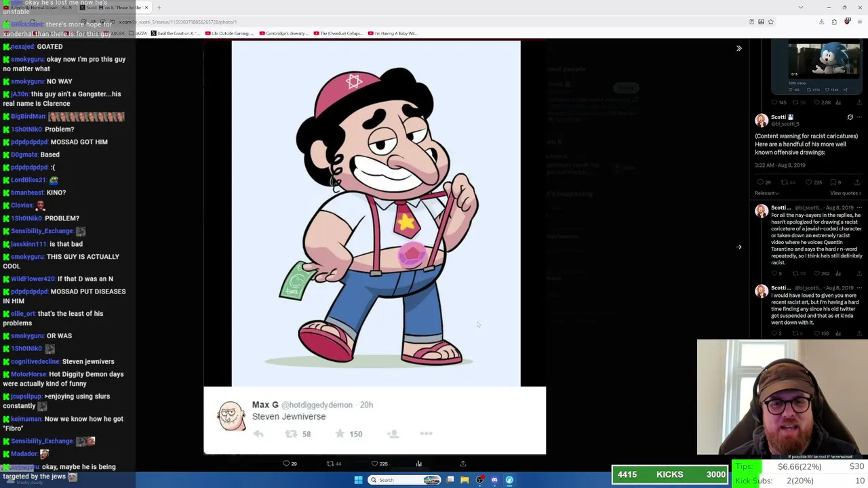Open 'I'm Having A Baby Wit...' bookmark

(393, 33)
